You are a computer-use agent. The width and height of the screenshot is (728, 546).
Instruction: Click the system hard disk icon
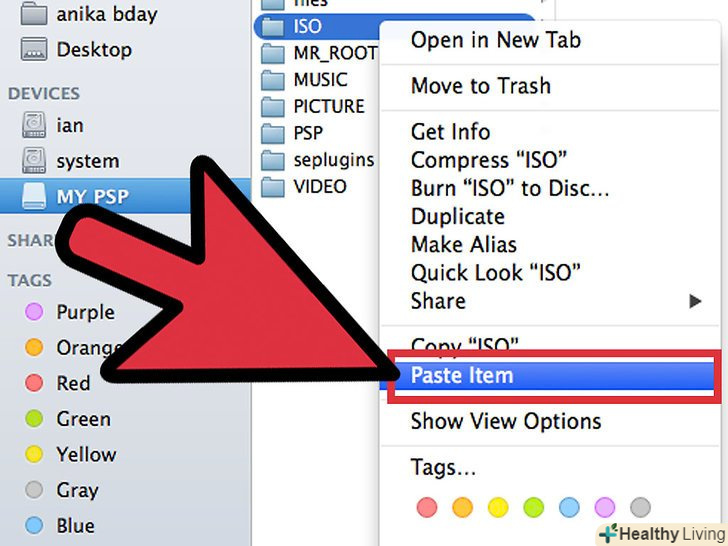point(34,161)
